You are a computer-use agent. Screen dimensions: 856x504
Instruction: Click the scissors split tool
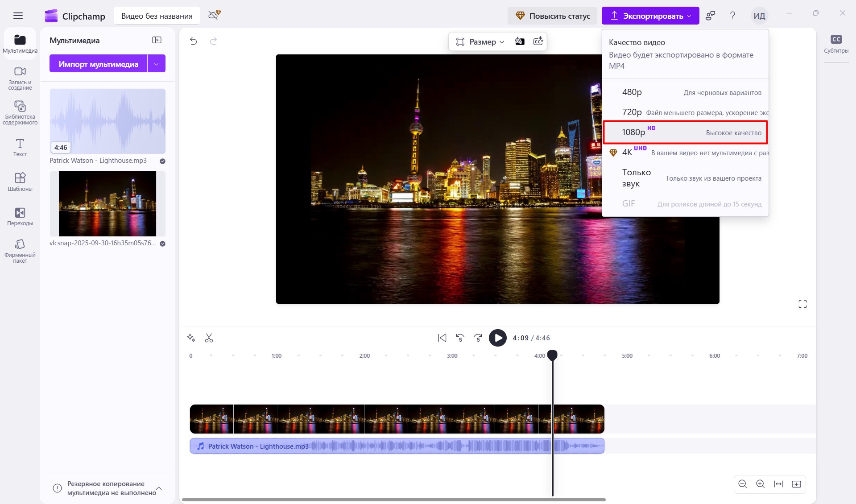pos(209,338)
